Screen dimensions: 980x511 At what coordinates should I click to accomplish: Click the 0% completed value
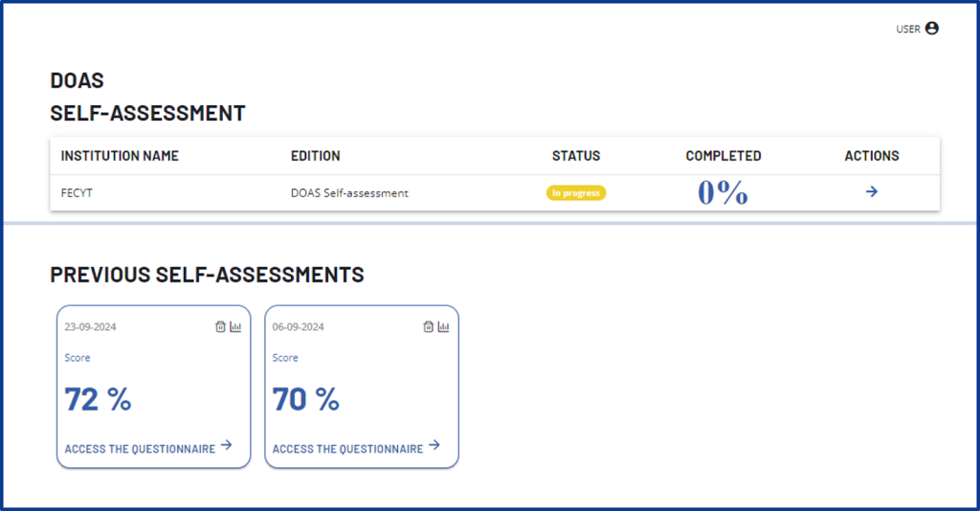click(723, 192)
